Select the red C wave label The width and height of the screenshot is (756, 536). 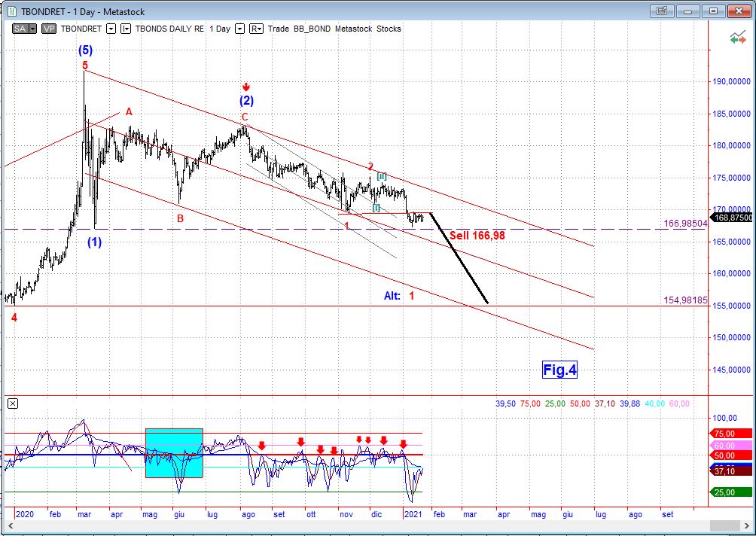point(245,117)
